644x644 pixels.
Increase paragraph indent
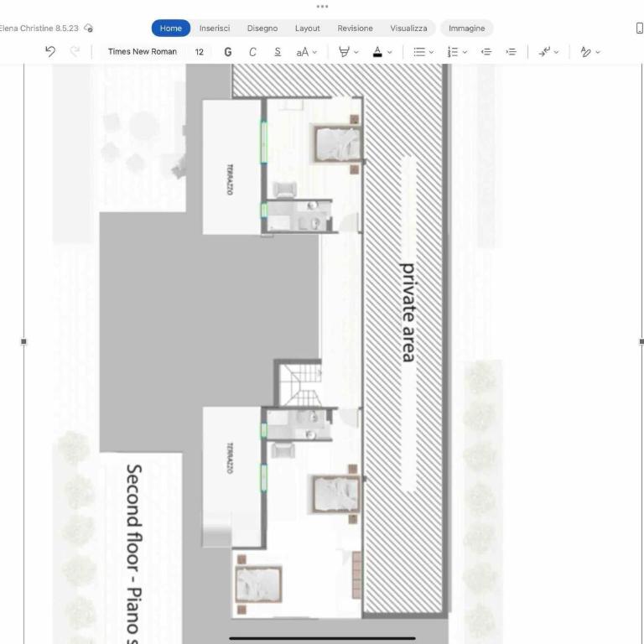[x=511, y=52]
